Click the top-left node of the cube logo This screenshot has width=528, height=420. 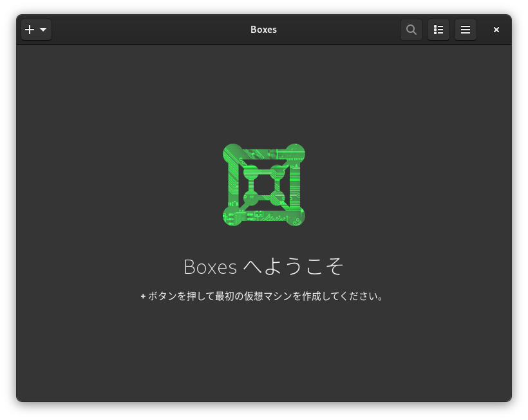tap(232, 153)
